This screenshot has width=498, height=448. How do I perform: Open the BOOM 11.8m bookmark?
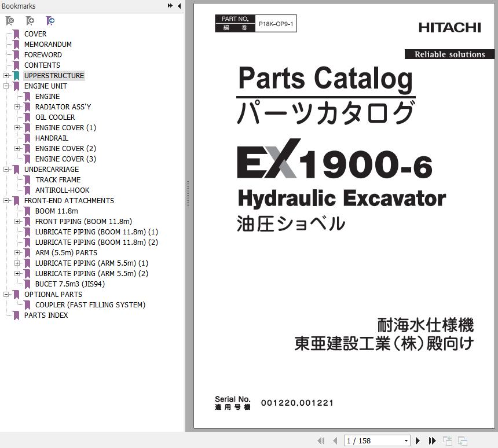(x=57, y=211)
